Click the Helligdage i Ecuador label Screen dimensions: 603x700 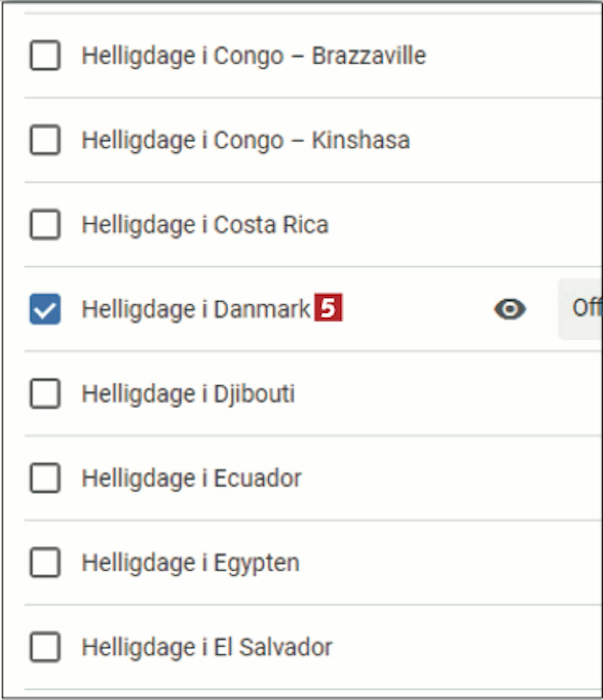[x=191, y=478]
